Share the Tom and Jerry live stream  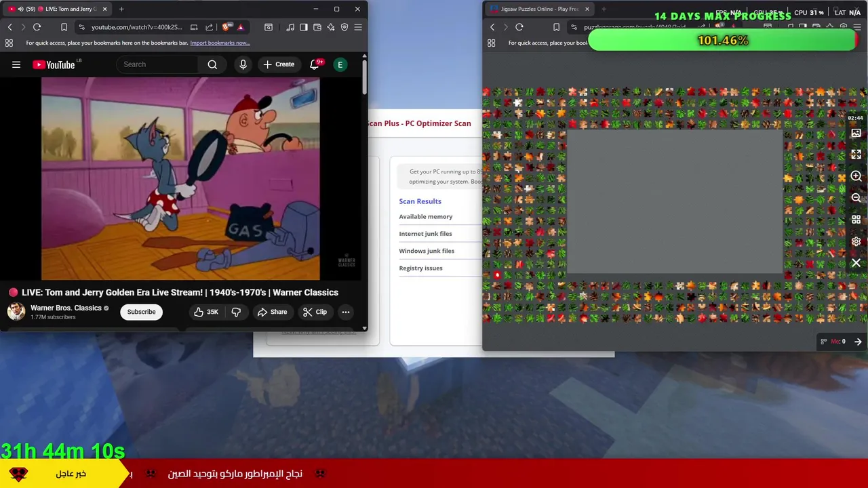pyautogui.click(x=272, y=312)
